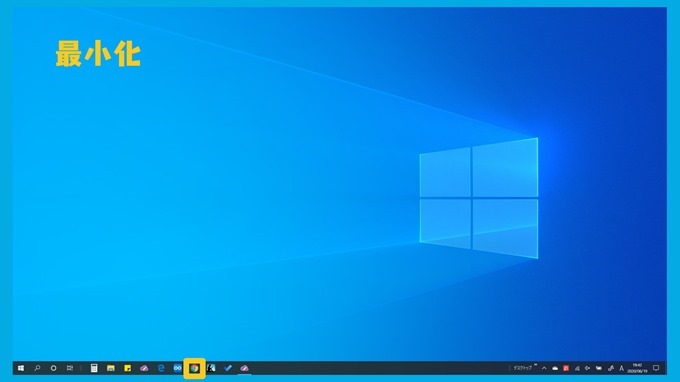Open the purple app icon beside Sticky Notes

click(x=144, y=368)
